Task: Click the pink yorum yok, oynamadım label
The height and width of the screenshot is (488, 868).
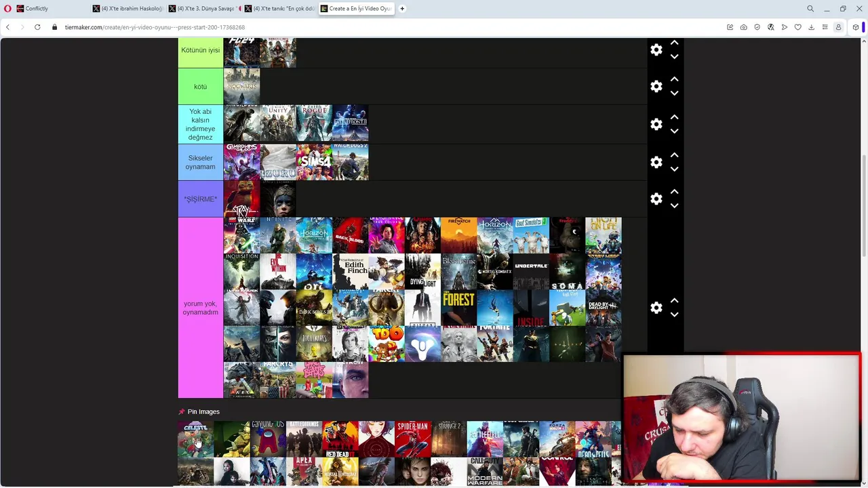Action: click(200, 308)
